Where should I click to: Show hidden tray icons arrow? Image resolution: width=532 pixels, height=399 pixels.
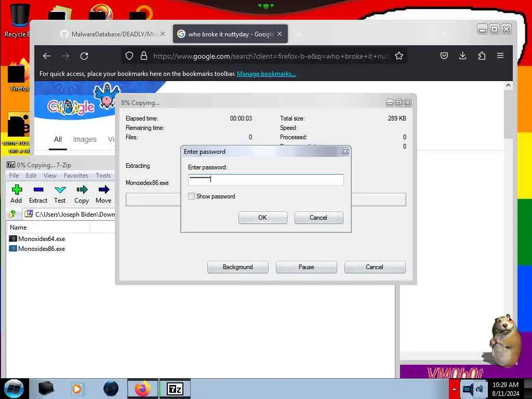[454, 389]
